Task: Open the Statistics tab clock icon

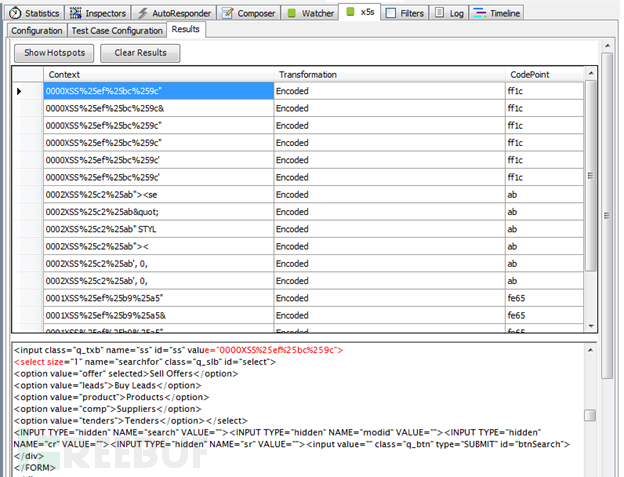Action: (x=15, y=13)
